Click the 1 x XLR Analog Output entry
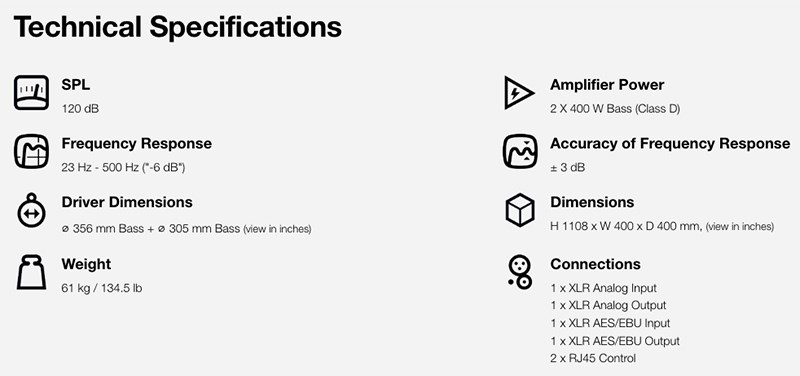Image resolution: width=800 pixels, height=376 pixels. point(608,306)
